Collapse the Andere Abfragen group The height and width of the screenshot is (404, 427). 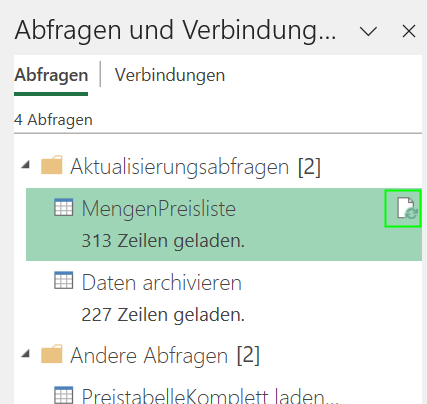(x=26, y=354)
